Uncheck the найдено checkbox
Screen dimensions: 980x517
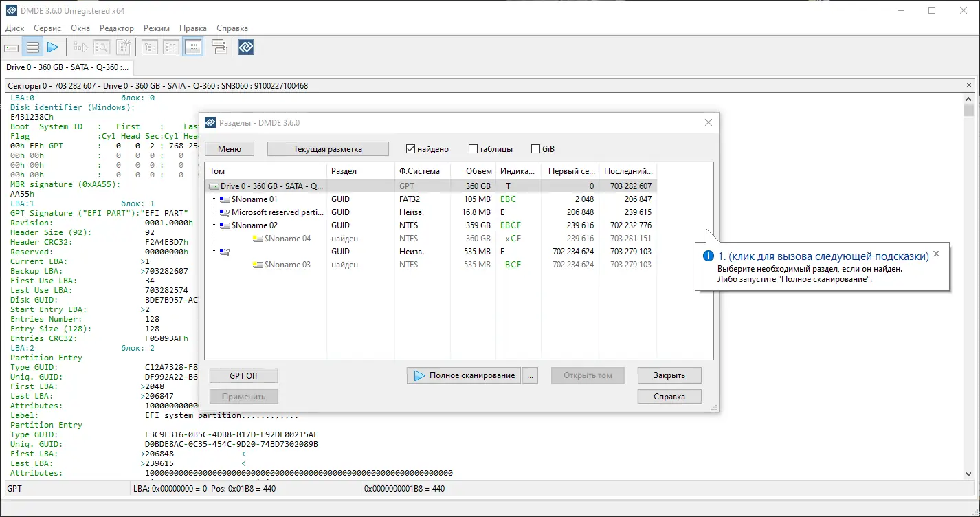pyautogui.click(x=411, y=149)
